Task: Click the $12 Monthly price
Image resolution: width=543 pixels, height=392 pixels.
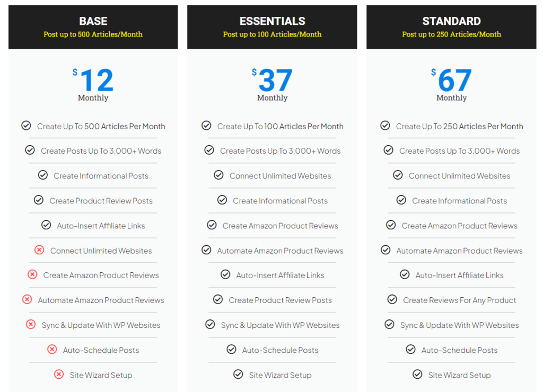Action: (93, 84)
